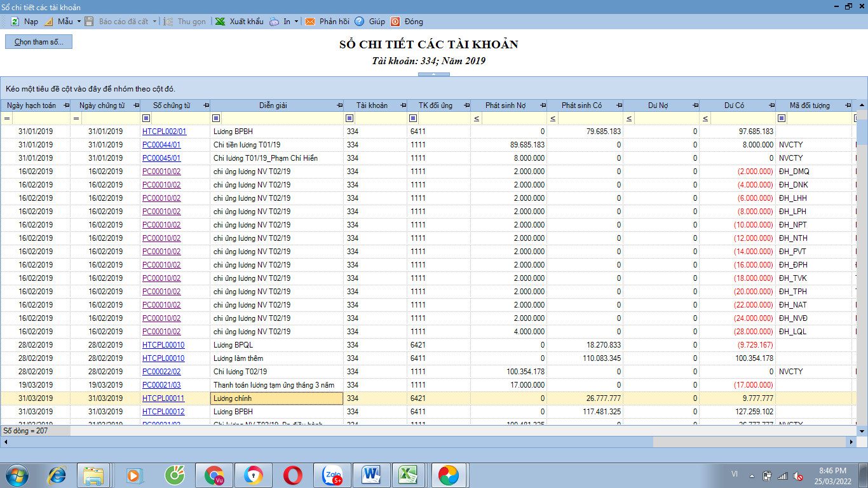Open voucher link HTCPL00011
Viewport: 868px width, 488px height.
163,398
